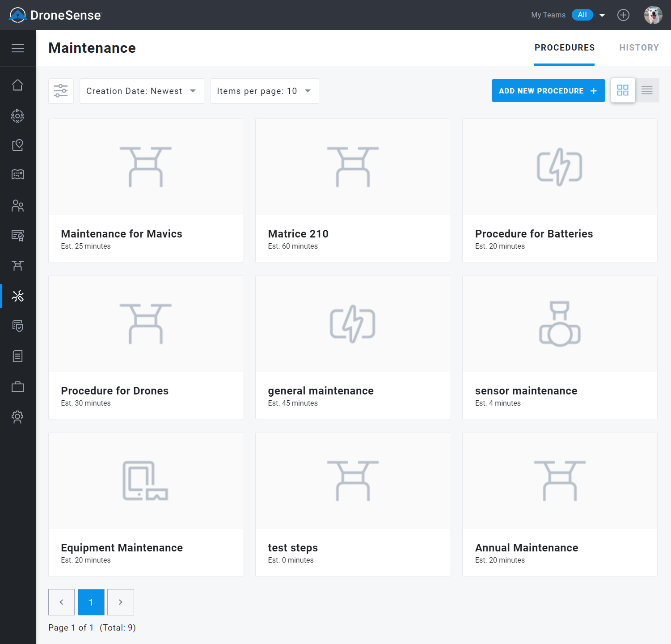
Task: Switch to grid view
Action: tap(623, 90)
